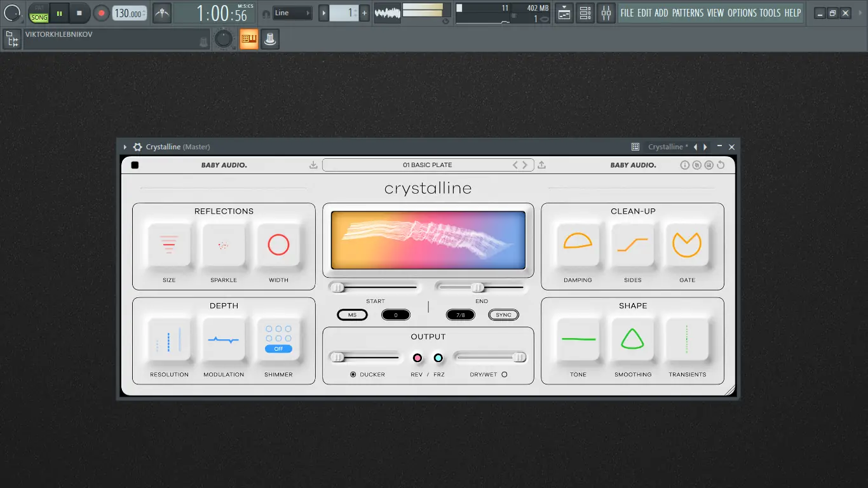The image size is (868, 488).
Task: Adjust the TONE control in Shape
Action: 578,339
